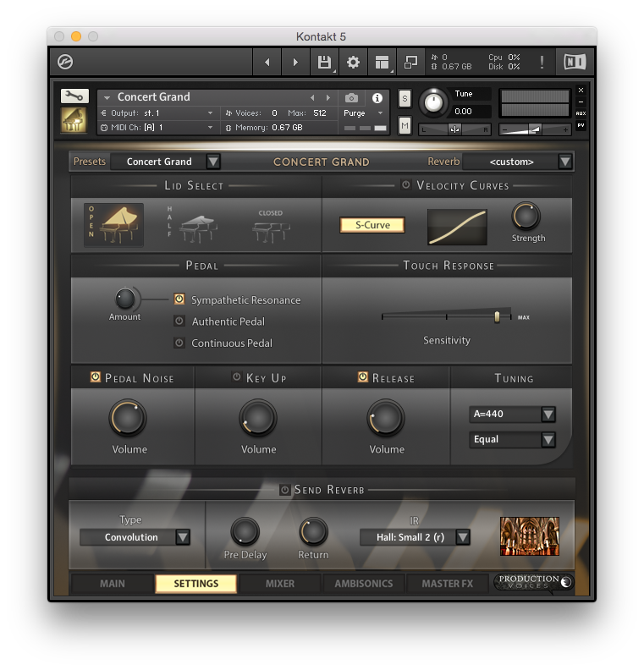
Task: Open the Equal temperament dropdown
Action: click(512, 439)
